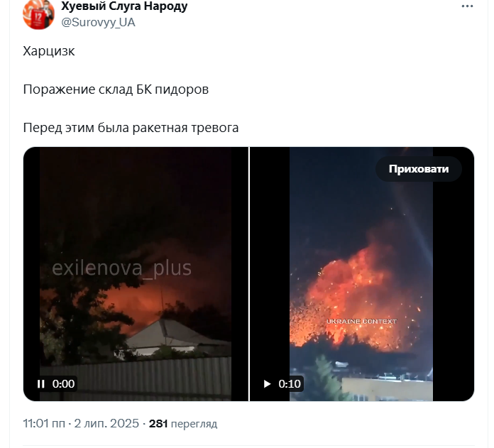
Task: Click the exilenova_plus watermark
Action: click(121, 268)
